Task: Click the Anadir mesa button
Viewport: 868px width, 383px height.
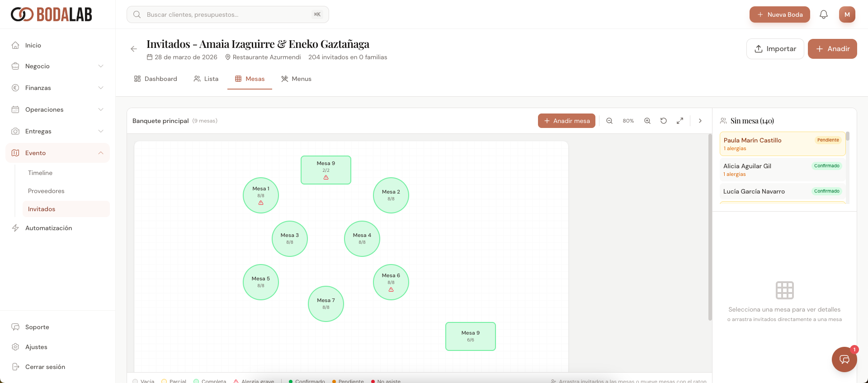Action: 566,121
